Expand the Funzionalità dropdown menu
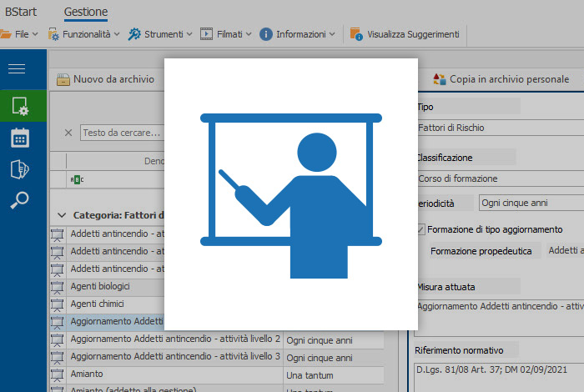The image size is (584, 392). click(83, 34)
